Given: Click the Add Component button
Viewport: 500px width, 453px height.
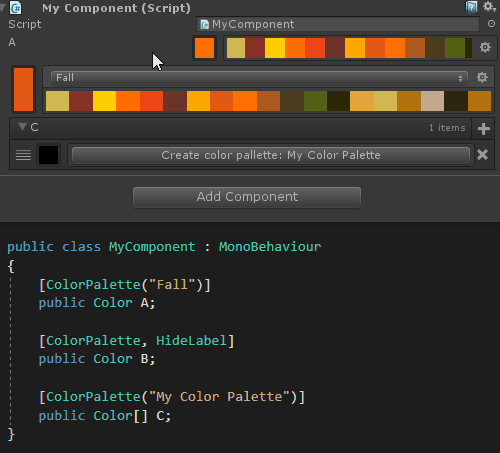Looking at the screenshot, I should pyautogui.click(x=247, y=197).
